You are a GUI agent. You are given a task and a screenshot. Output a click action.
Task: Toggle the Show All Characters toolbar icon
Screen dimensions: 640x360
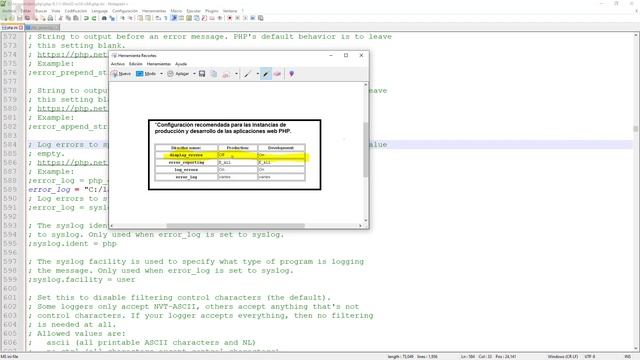(166, 18)
